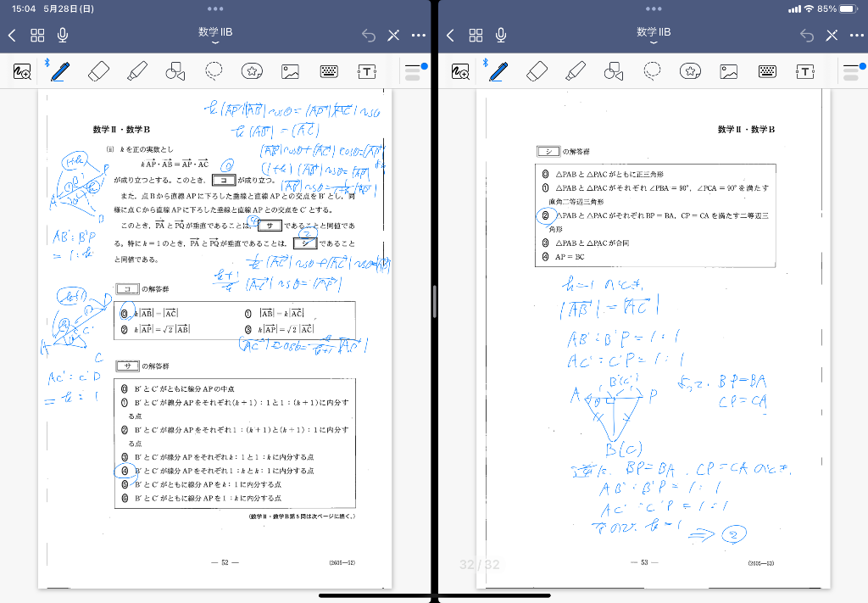Select the Text box tool in right pane
This screenshot has width=868, height=603.
tap(804, 71)
